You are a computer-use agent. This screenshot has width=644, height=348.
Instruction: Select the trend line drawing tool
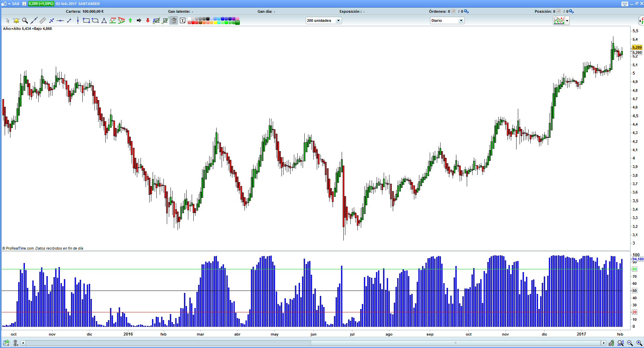click(34, 21)
